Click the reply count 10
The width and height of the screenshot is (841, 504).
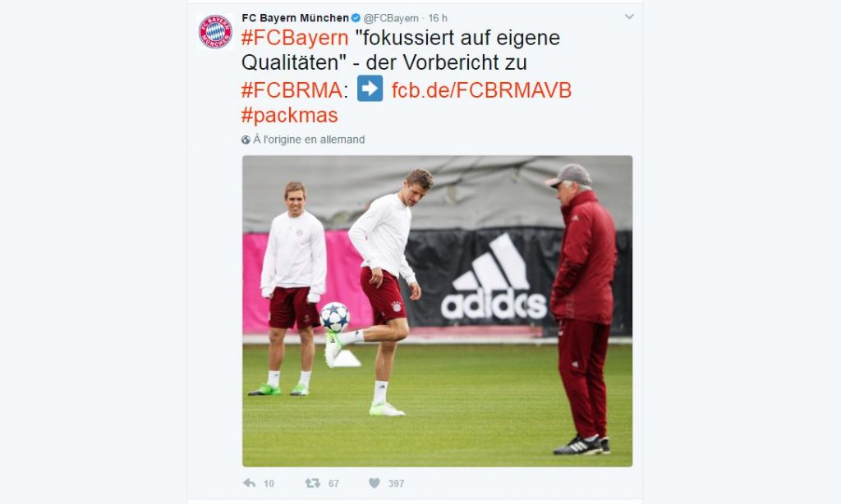(269, 483)
